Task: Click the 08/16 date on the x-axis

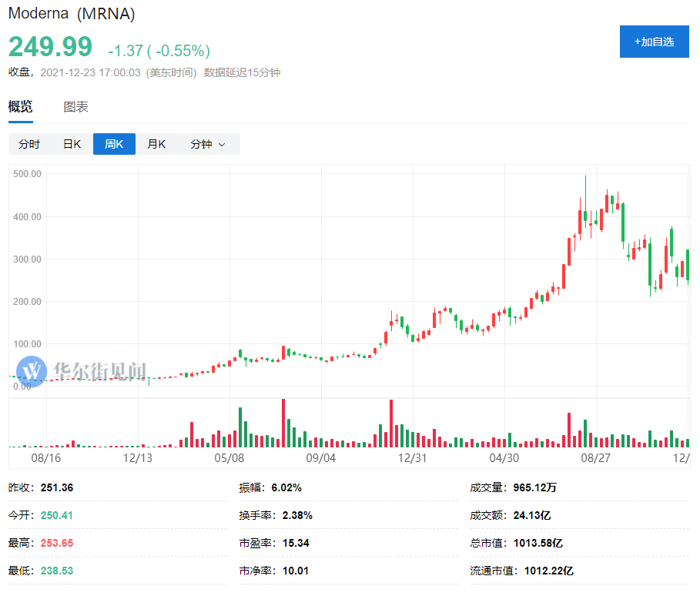Action: click(45, 457)
